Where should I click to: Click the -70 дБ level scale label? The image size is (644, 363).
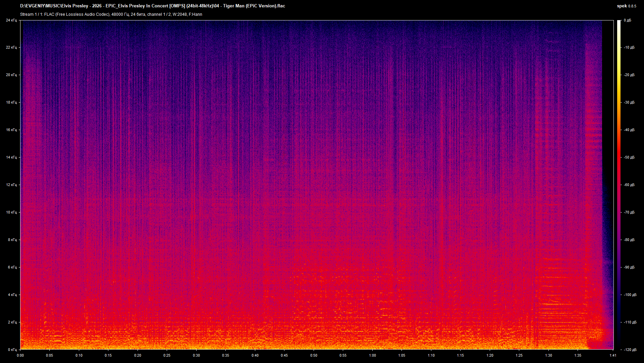pyautogui.click(x=629, y=213)
